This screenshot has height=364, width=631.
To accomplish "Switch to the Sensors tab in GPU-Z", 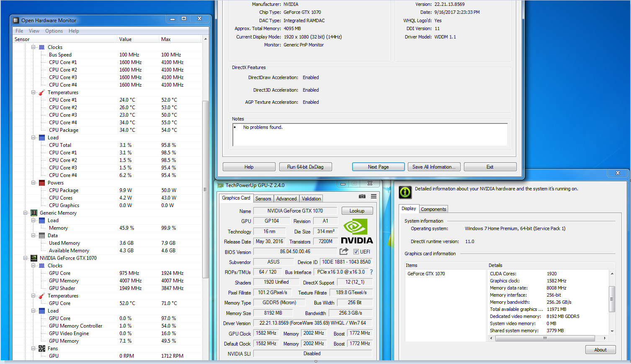I will (263, 199).
